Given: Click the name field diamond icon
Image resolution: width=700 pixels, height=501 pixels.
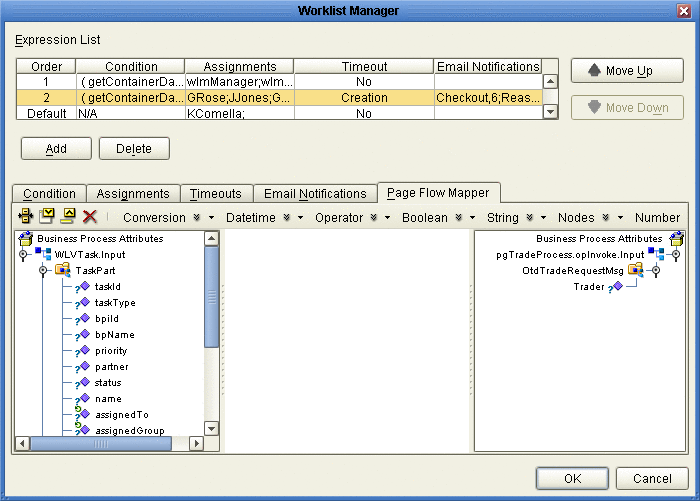Looking at the screenshot, I should (x=83, y=399).
